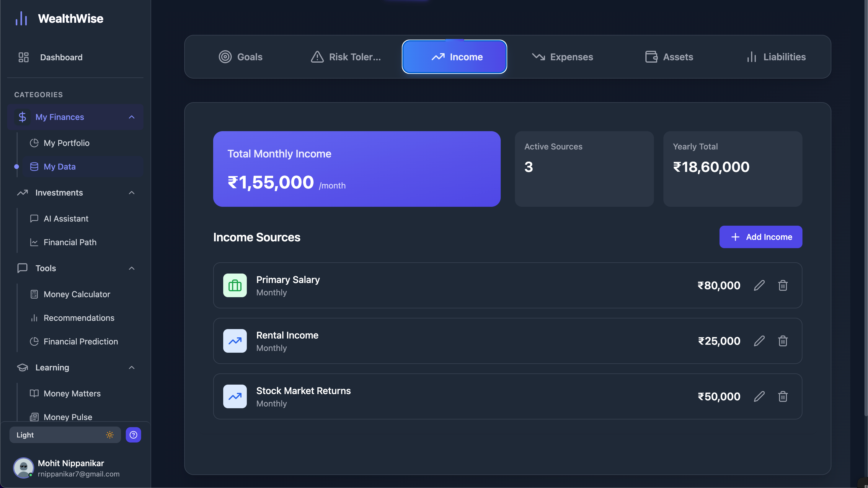
Task: Click the WealthWise logo icon
Action: (x=21, y=19)
